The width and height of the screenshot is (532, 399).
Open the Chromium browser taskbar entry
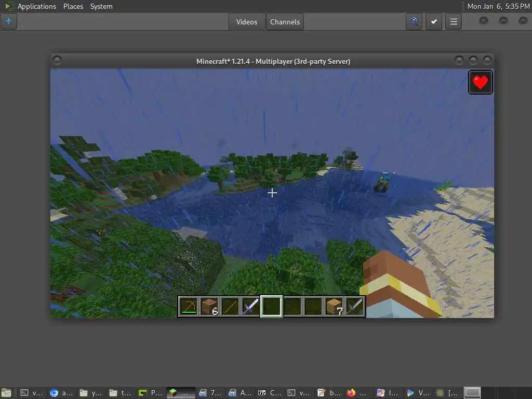tap(61, 393)
